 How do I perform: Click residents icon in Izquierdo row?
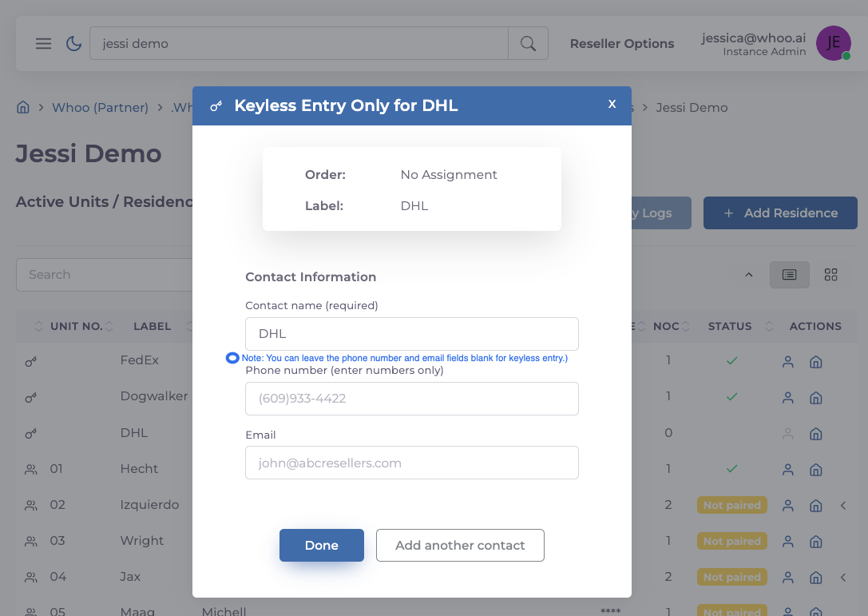point(31,505)
